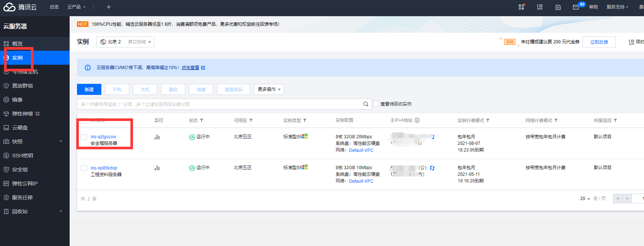Click the 镜像 sidebar item
Screen dimensions: 644x246
(x=35, y=100)
